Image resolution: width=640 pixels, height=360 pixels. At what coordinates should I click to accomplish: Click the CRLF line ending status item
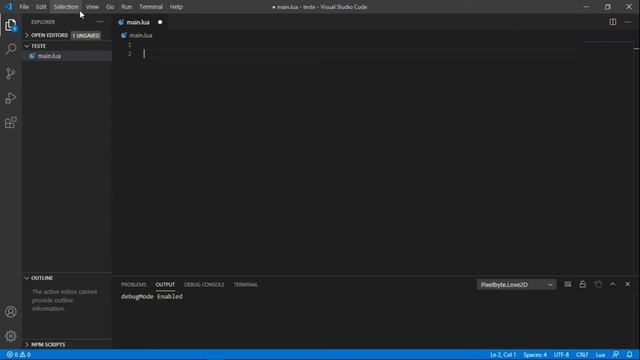point(582,354)
